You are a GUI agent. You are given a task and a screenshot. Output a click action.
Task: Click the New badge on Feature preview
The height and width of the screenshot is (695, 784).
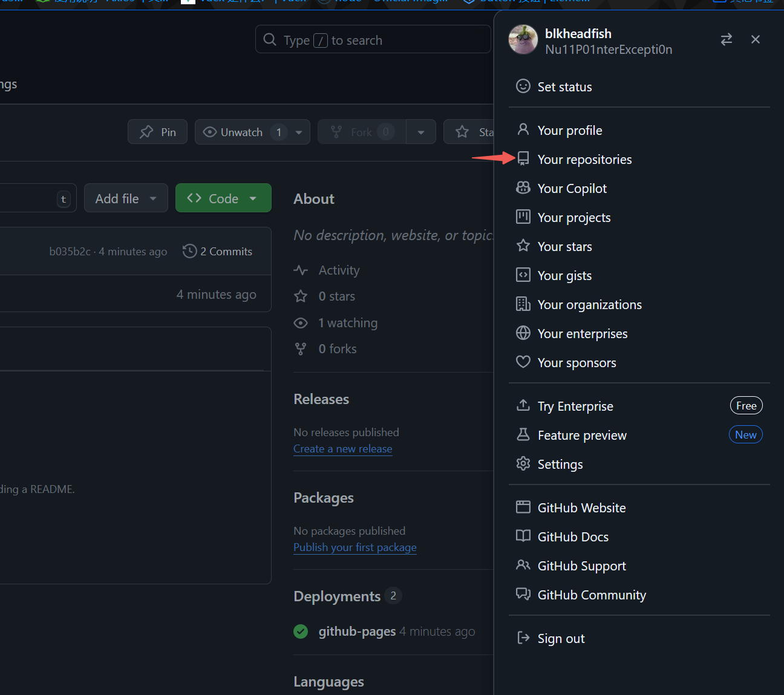point(746,435)
